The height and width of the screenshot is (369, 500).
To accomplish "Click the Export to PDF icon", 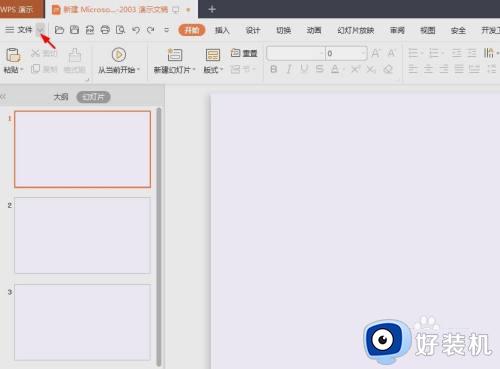I will (x=90, y=30).
